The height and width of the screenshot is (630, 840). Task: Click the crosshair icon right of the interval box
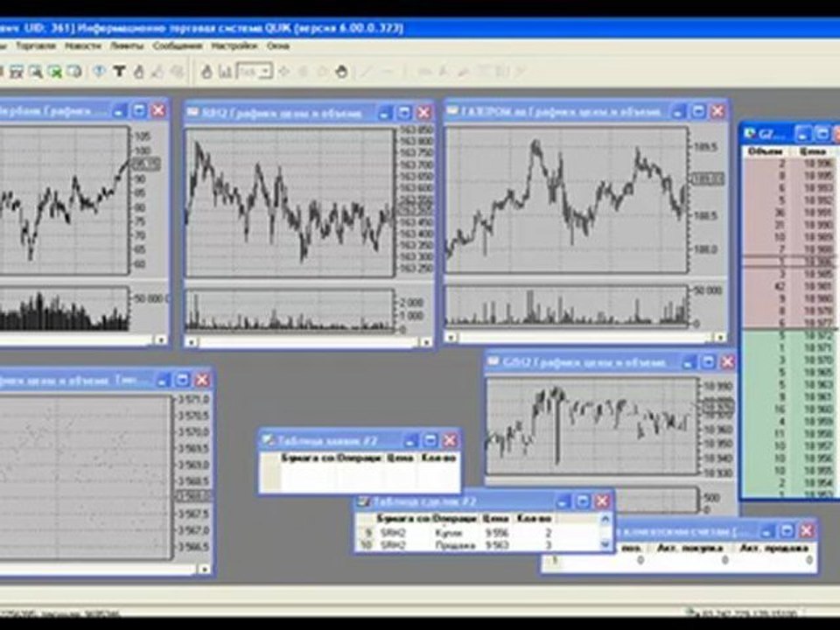(283, 71)
